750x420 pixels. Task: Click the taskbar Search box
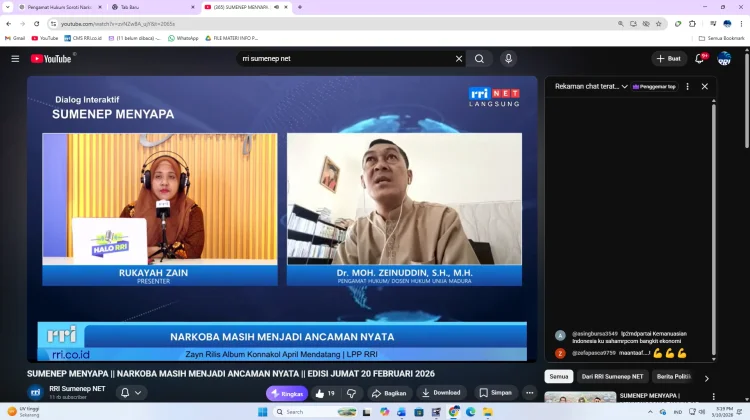point(316,412)
